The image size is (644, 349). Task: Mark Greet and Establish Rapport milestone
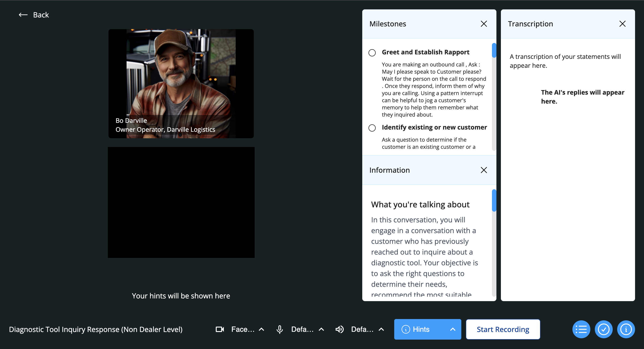[x=372, y=53]
